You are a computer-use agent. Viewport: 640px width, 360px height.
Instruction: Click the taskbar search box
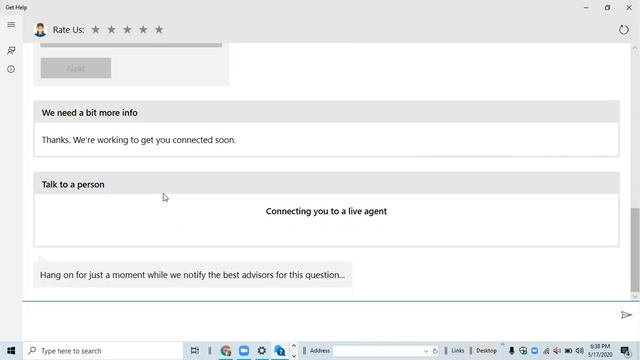(103, 351)
